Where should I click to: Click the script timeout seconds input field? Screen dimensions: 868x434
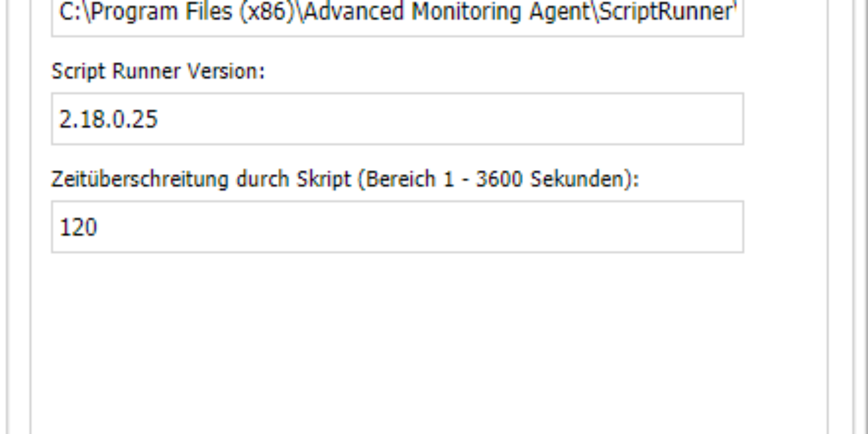click(397, 227)
